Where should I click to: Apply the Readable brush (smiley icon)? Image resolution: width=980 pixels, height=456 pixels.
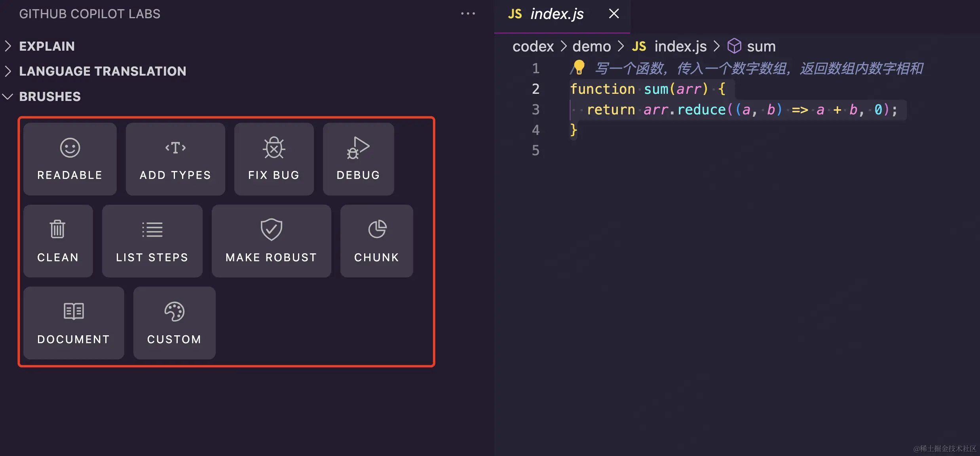pyautogui.click(x=70, y=159)
